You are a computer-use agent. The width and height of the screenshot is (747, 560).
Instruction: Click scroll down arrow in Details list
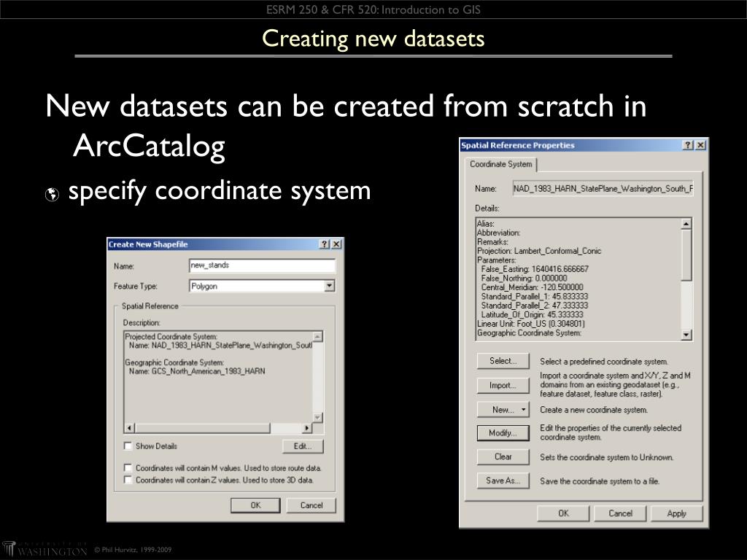[x=686, y=335]
